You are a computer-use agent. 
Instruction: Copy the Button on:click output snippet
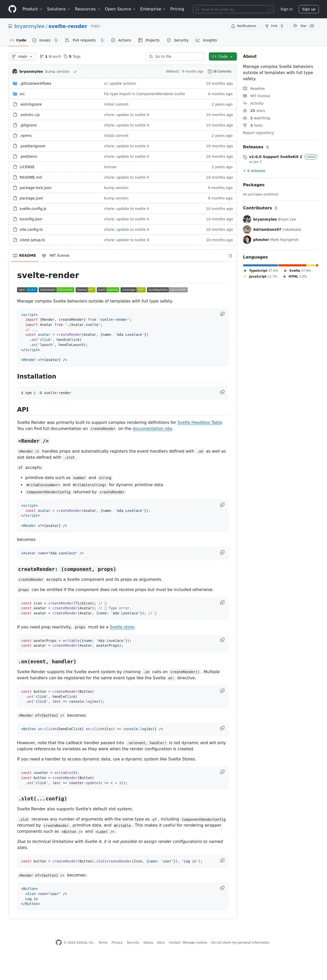[x=222, y=728]
